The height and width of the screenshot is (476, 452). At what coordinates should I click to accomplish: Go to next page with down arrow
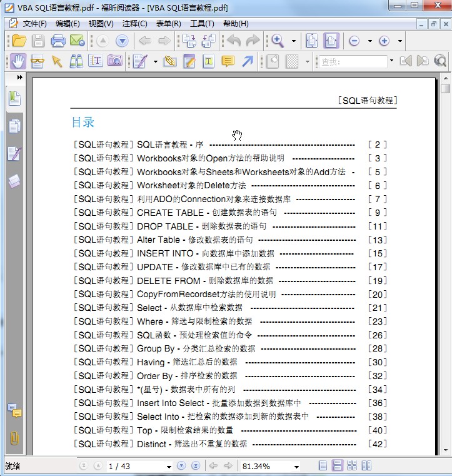[x=123, y=41]
